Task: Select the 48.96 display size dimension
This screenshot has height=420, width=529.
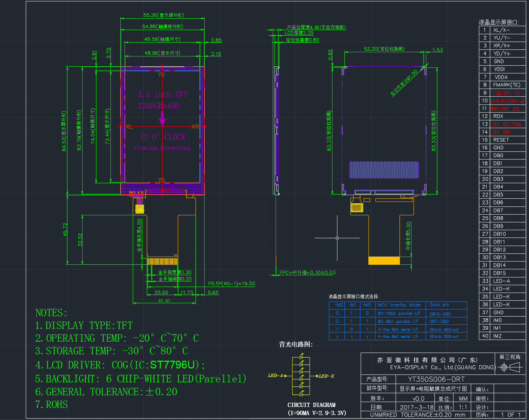Action: (x=162, y=53)
